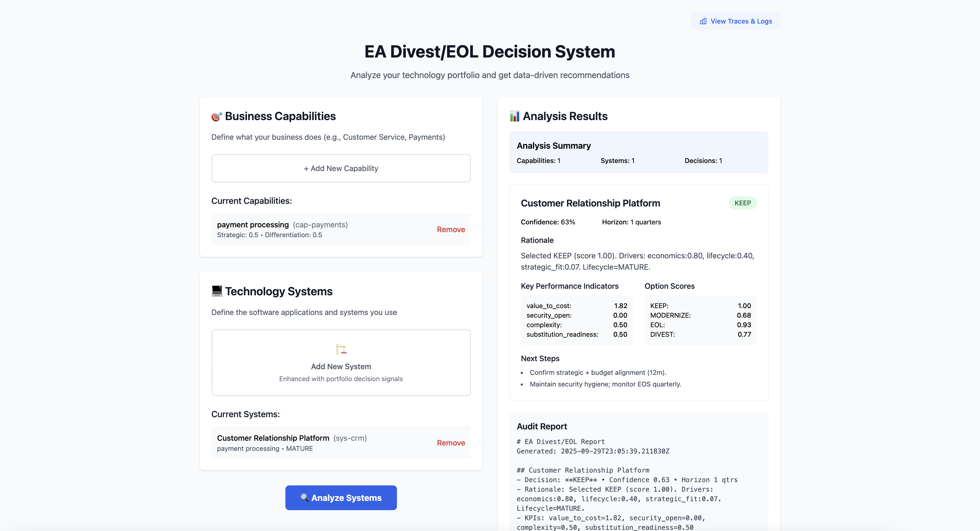Expand the Add New Capability form
This screenshot has width=980, height=531.
click(341, 168)
